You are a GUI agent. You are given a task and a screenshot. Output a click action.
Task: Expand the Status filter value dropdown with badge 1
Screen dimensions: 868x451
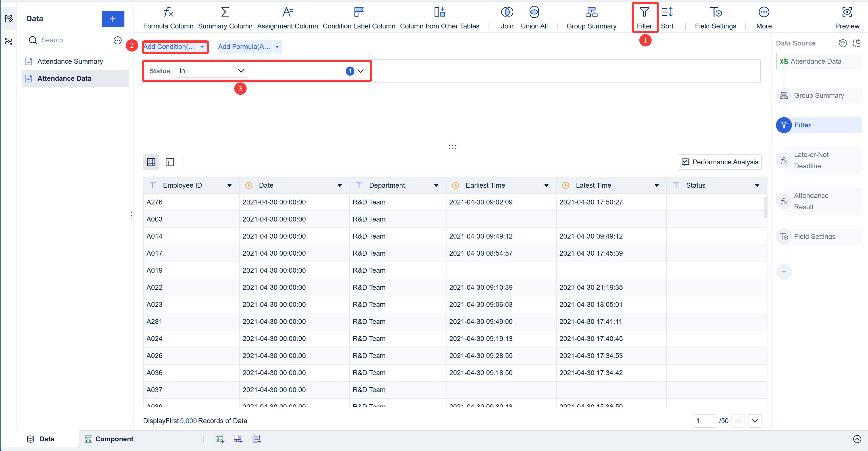coord(360,71)
